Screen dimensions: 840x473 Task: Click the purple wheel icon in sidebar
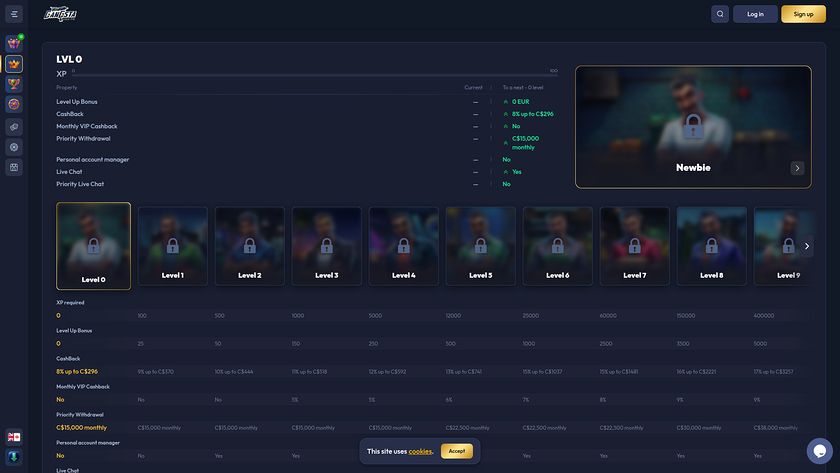[14, 104]
